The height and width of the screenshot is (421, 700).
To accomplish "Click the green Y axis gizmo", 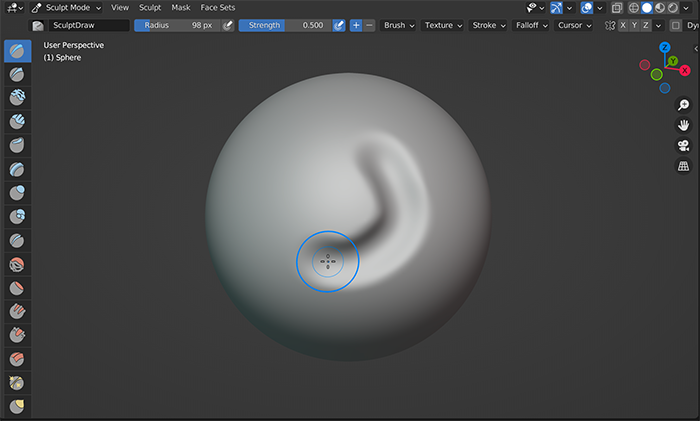I will pos(673,61).
